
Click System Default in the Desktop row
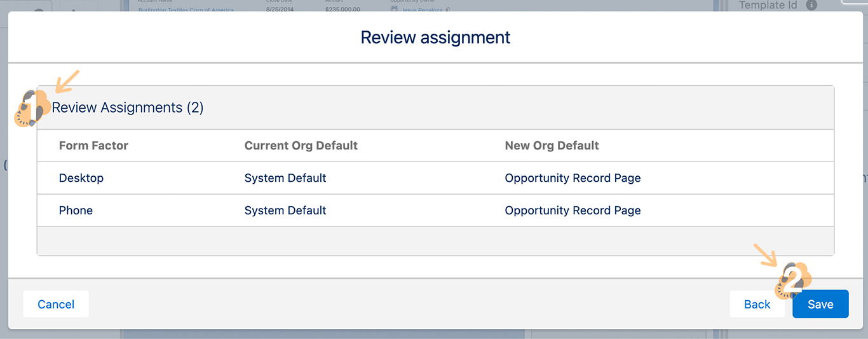coord(285,178)
